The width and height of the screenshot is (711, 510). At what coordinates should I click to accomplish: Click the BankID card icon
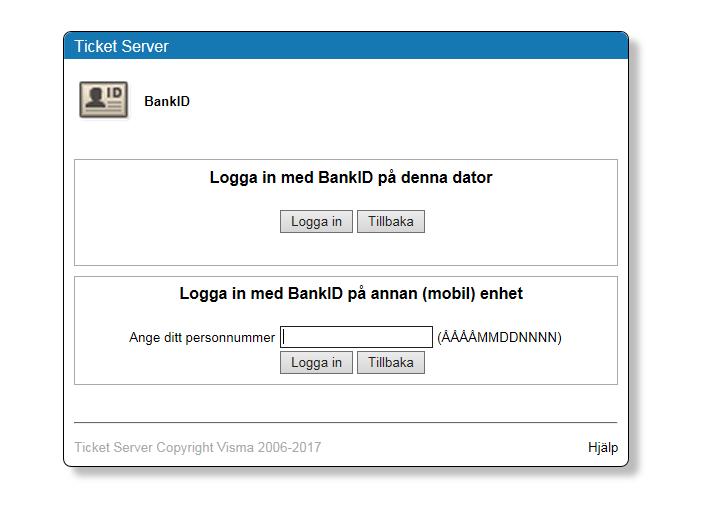(104, 100)
